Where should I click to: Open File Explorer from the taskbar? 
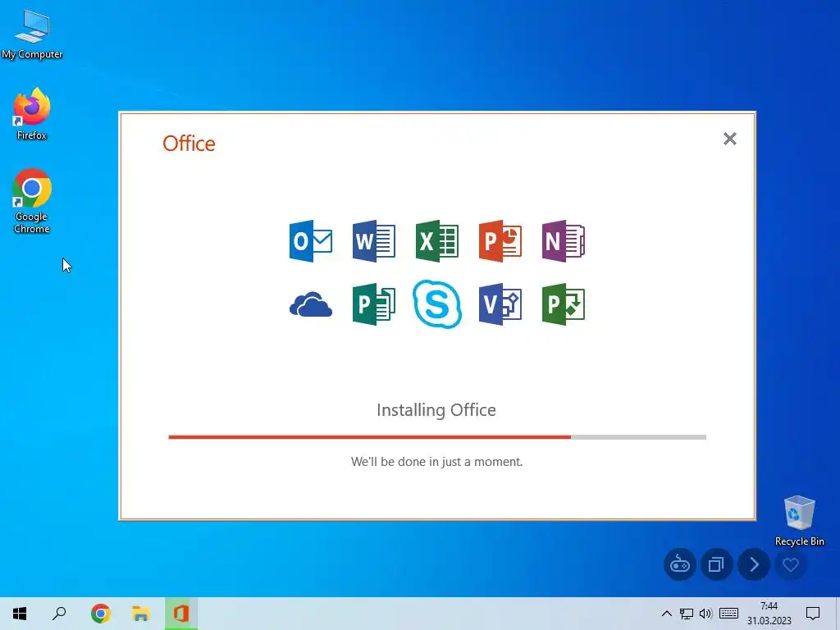click(x=141, y=614)
